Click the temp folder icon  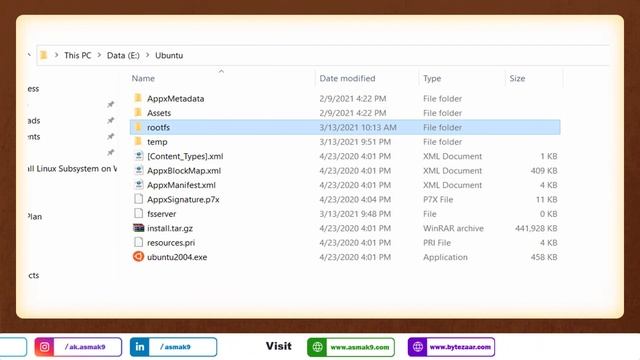click(x=138, y=141)
